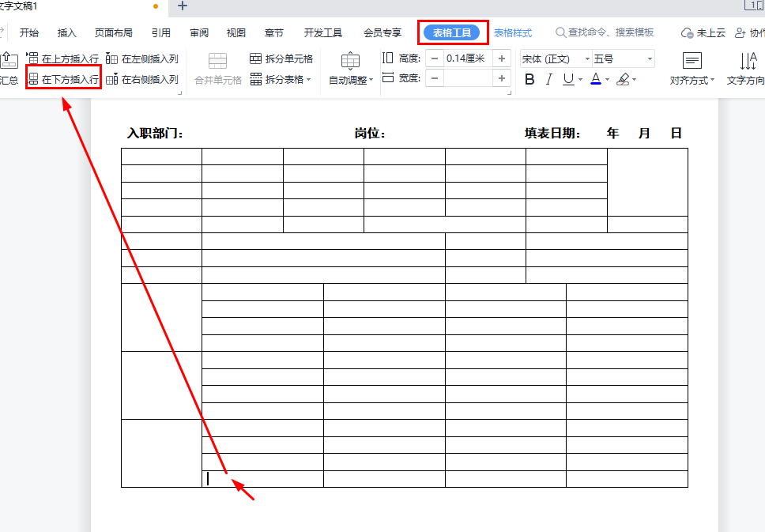
Task: Switch to the 开始 tab
Action: 28,32
